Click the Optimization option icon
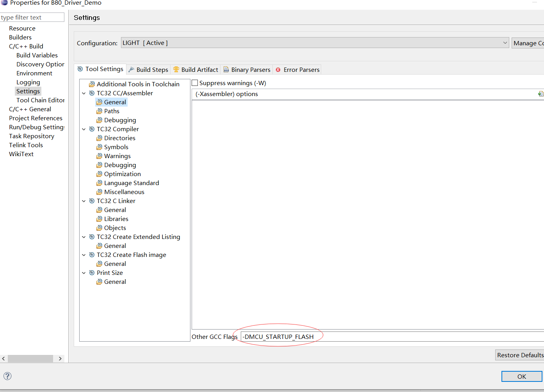This screenshot has height=392, width=544. 100,174
